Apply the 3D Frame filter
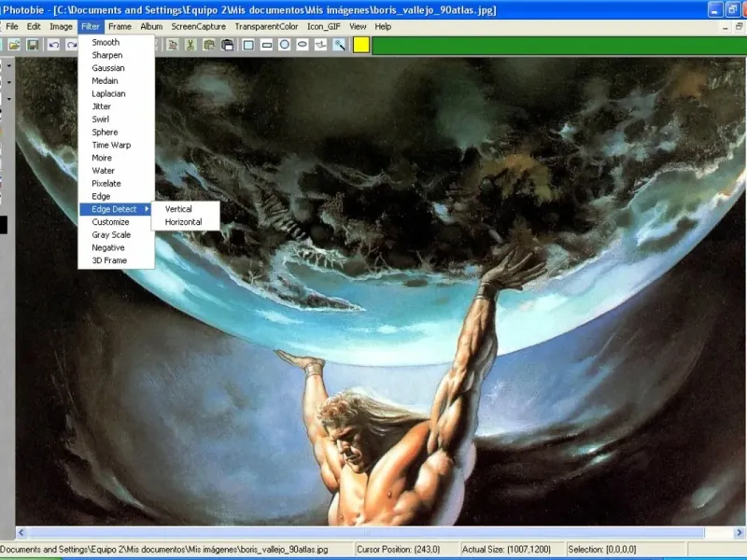Image resolution: width=747 pixels, height=560 pixels. point(116,261)
